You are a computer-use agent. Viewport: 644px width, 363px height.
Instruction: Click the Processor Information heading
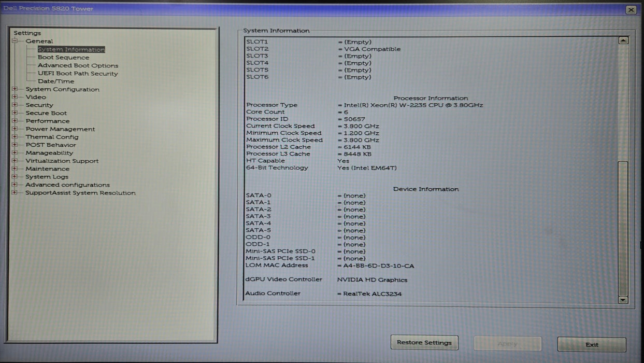pos(431,98)
